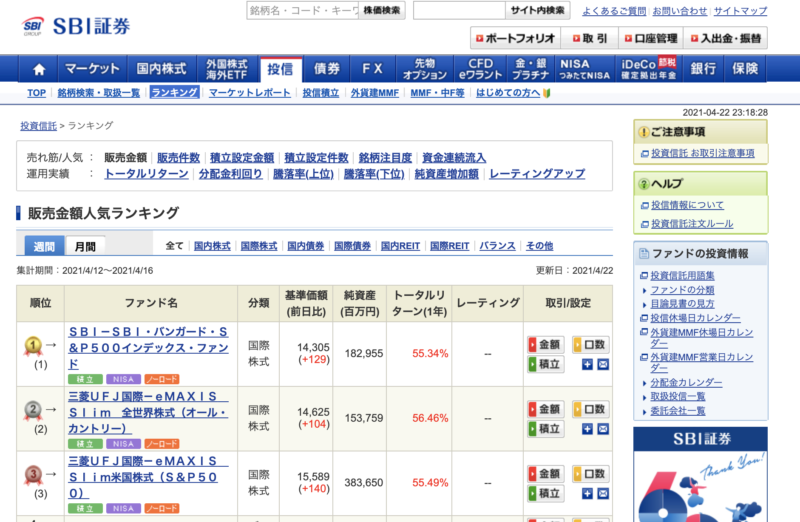800x522 pixels.
Task: Open 分配金カレンダー link
Action: coord(686,382)
